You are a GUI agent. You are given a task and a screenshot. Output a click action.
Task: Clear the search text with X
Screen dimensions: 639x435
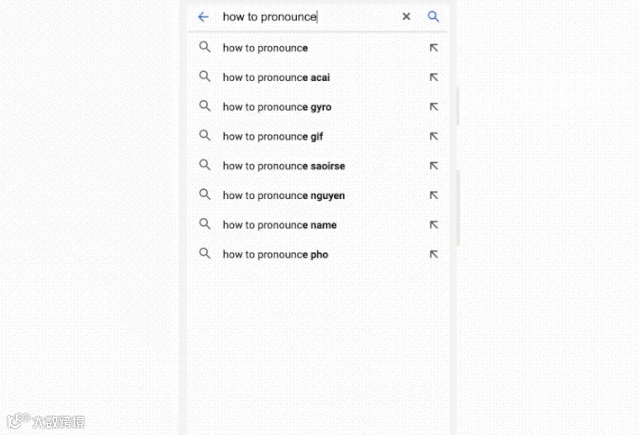406,17
